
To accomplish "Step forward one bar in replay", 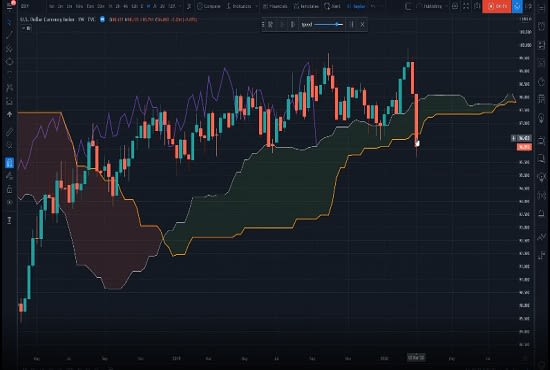I will coord(292,24).
